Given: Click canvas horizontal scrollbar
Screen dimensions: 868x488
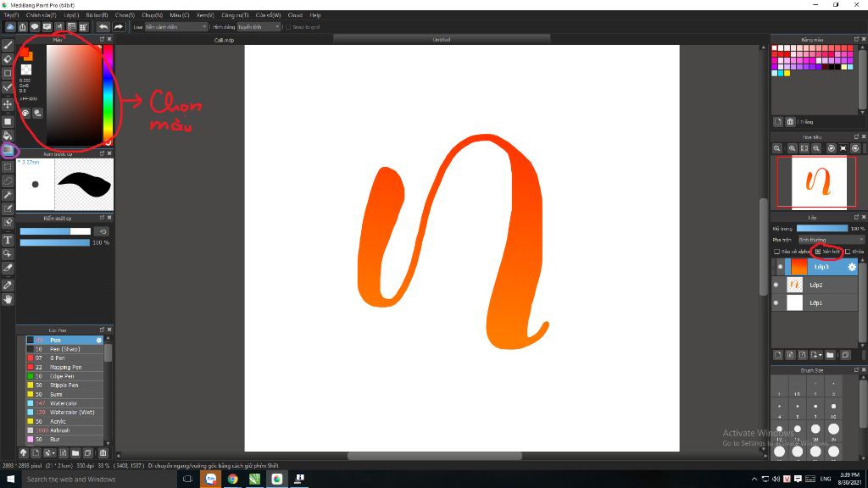Looking at the screenshot, I should 435,456.
